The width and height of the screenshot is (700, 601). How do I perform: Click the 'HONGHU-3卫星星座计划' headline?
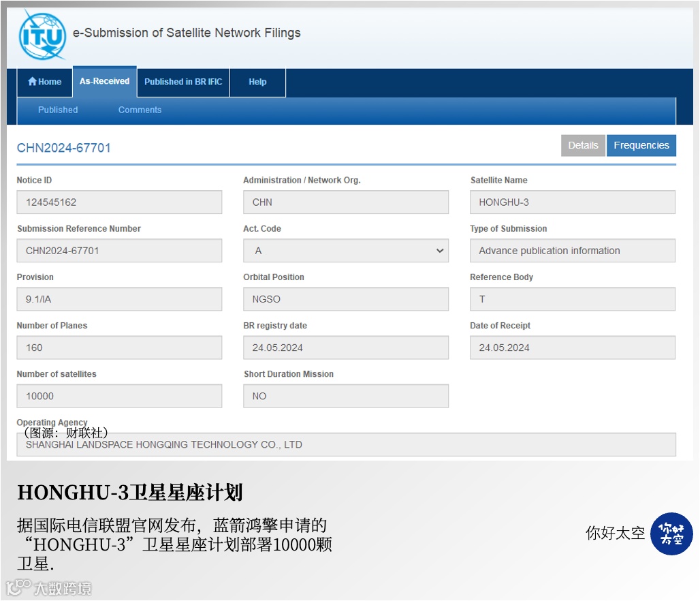pyautogui.click(x=130, y=493)
